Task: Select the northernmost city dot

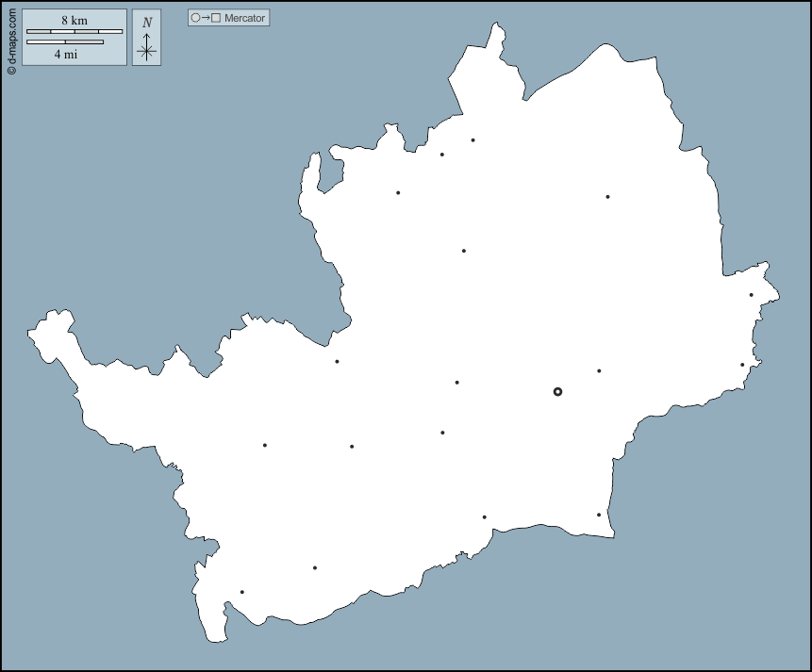Action: [x=472, y=140]
